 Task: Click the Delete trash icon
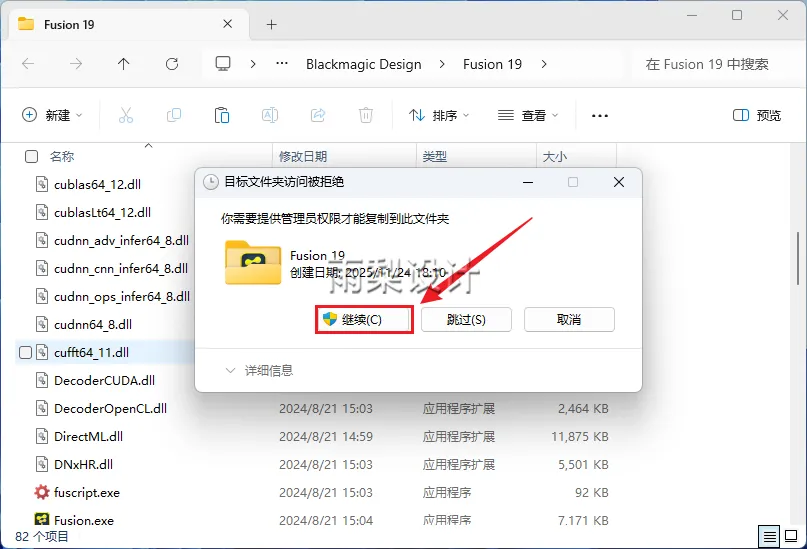pos(365,115)
